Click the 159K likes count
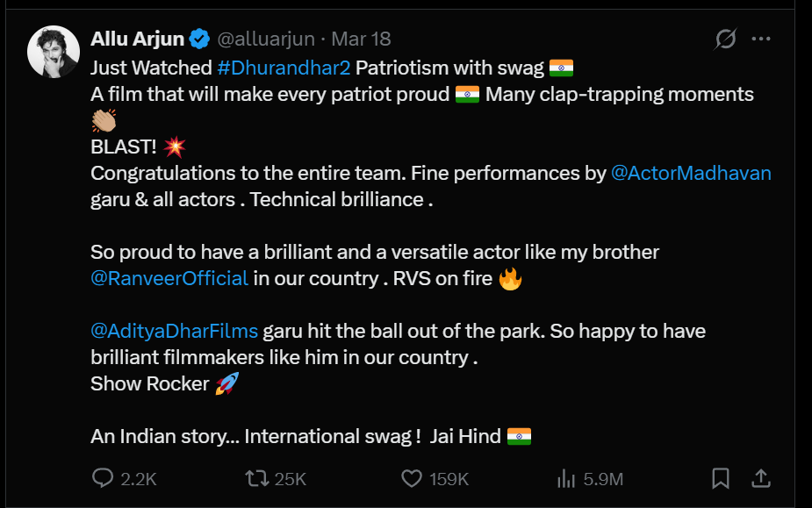The width and height of the screenshot is (812, 508). 449,478
